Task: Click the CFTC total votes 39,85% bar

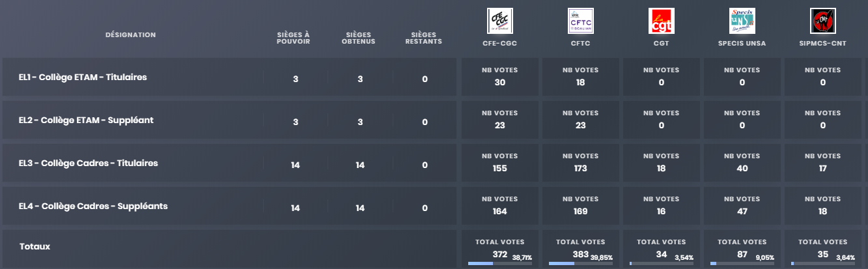Action: [x=581, y=264]
